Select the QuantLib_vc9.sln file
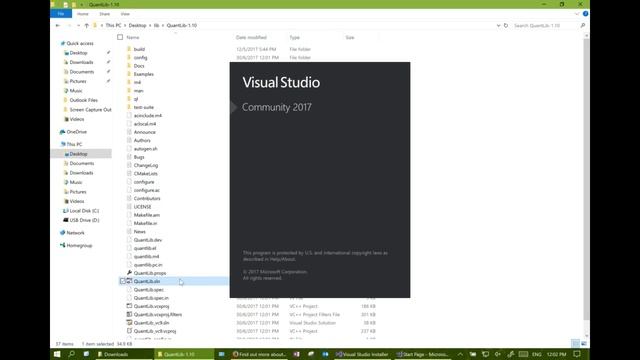The image size is (640, 360). coord(151,322)
